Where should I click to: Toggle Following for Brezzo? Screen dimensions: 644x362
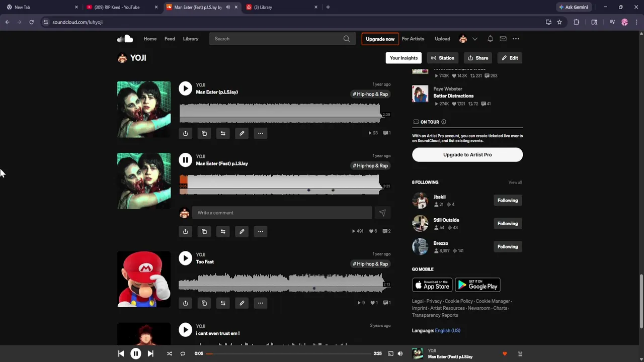click(x=508, y=247)
